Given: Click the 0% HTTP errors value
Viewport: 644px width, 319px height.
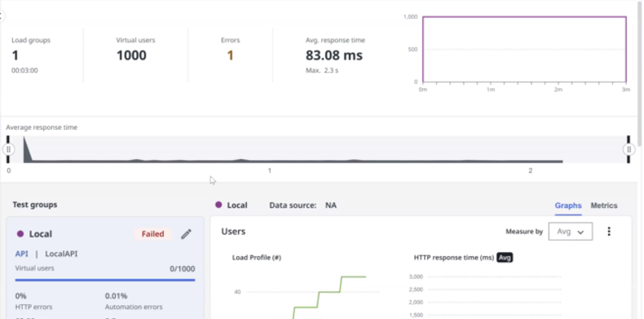Looking at the screenshot, I should [x=21, y=296].
